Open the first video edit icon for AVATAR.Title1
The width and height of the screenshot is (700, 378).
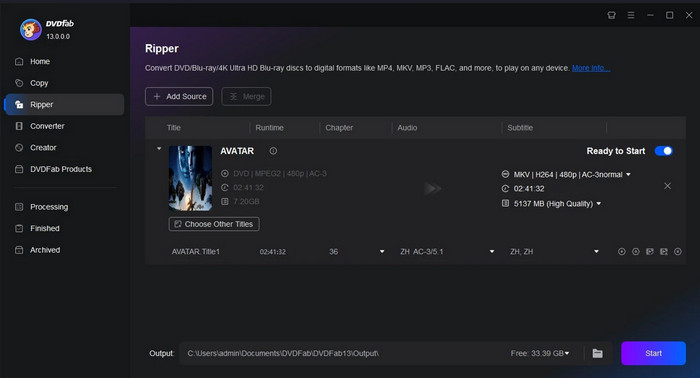[650, 252]
